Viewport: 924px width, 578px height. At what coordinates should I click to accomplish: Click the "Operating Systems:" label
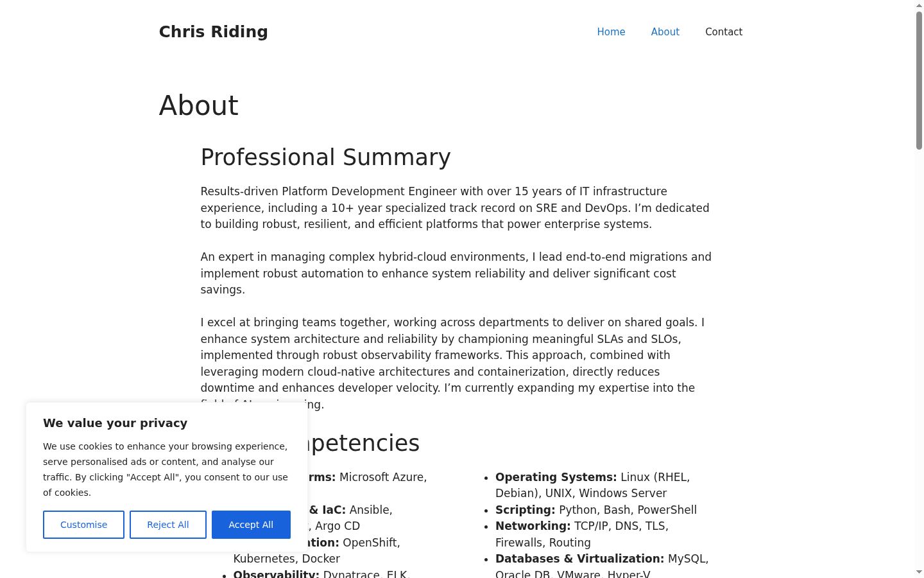click(556, 477)
